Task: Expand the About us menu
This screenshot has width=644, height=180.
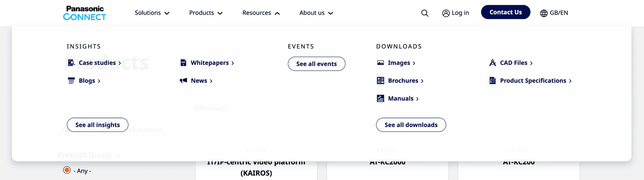Action: point(316,13)
